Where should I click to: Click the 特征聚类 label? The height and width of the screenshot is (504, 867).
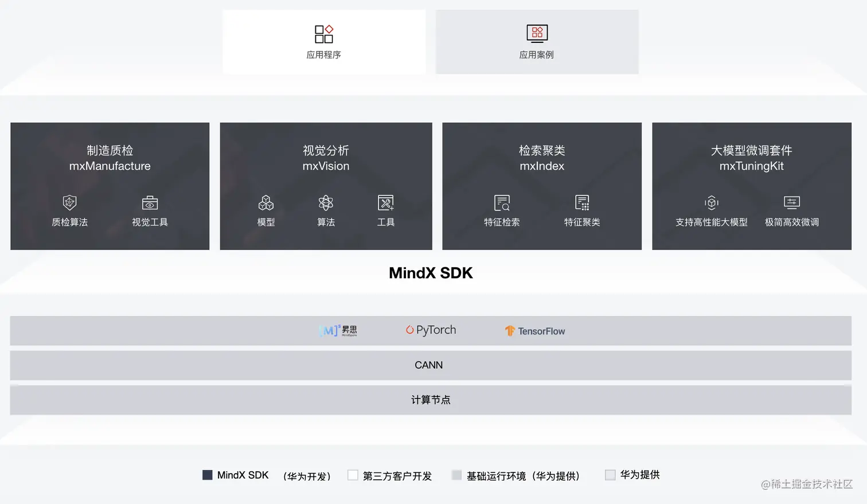582,222
